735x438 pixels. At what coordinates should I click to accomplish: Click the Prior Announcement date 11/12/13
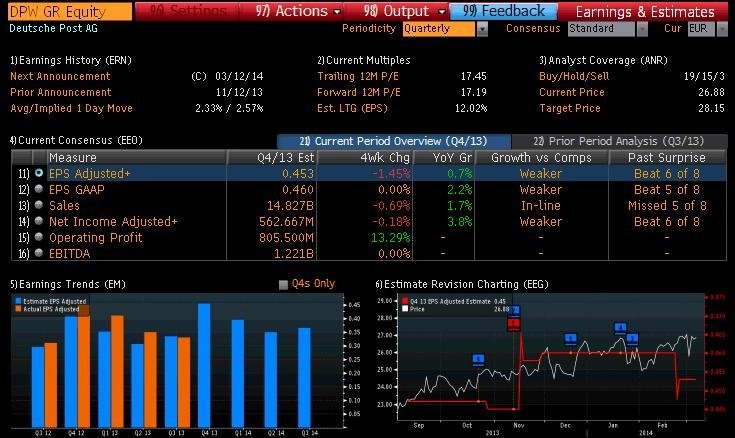pyautogui.click(x=239, y=92)
